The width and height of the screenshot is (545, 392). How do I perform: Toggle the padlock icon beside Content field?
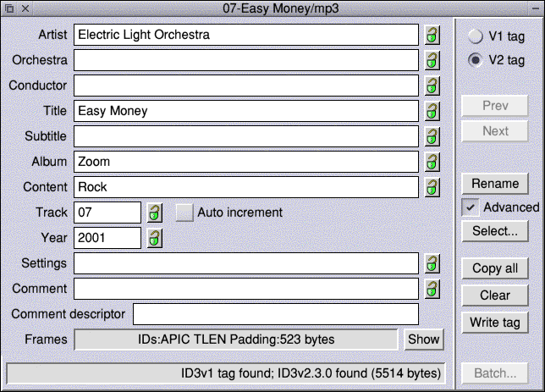pos(432,187)
